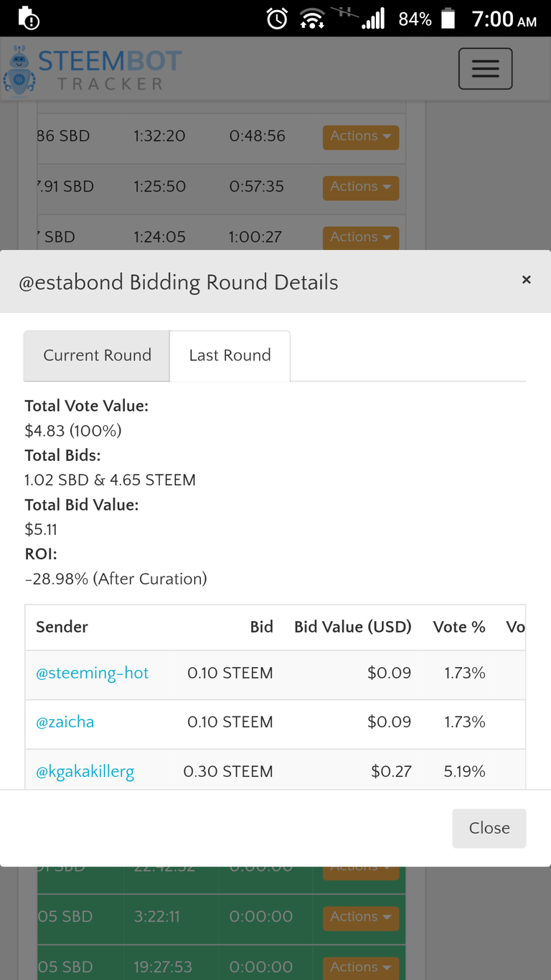The image size is (551, 980).
Task: Click the Close button in the dialog
Action: (x=489, y=828)
